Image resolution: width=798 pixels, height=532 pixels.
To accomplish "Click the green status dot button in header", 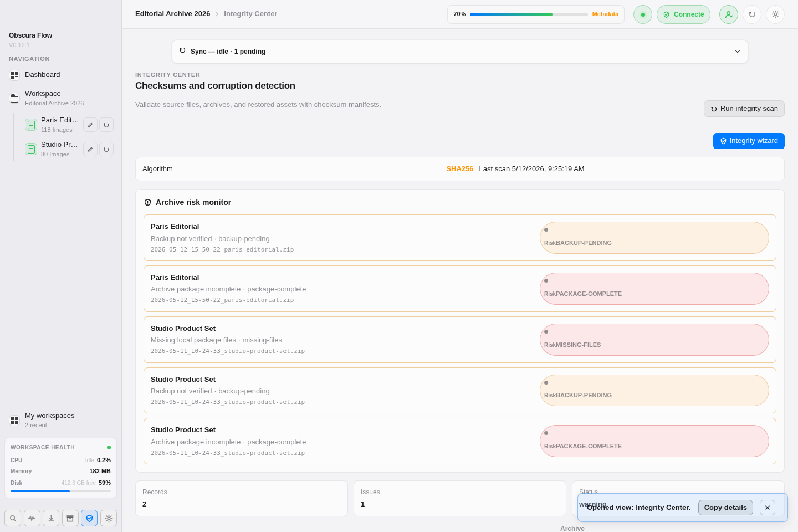I will (643, 14).
